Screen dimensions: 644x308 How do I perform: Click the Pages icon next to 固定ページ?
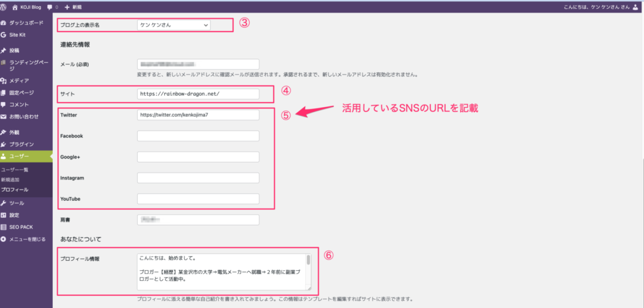3,93
